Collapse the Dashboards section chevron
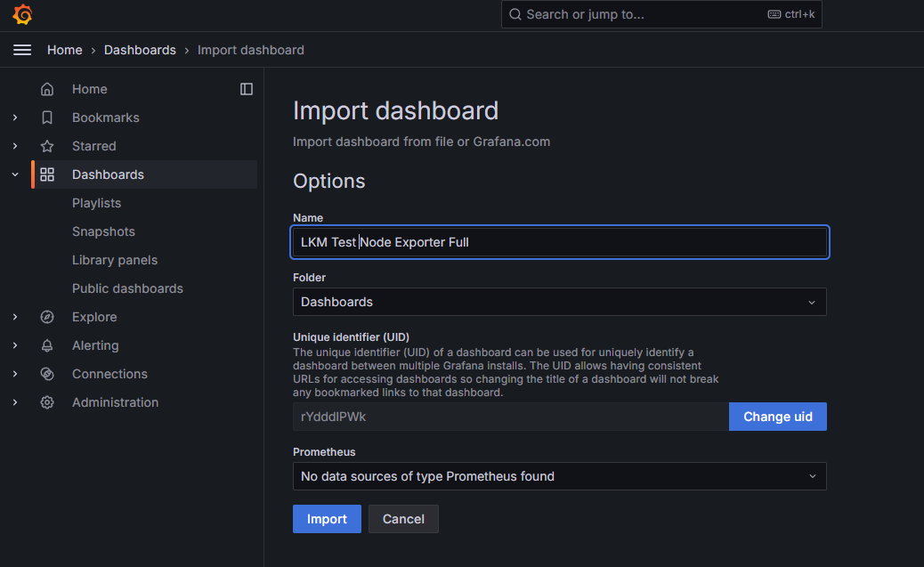 [15, 174]
